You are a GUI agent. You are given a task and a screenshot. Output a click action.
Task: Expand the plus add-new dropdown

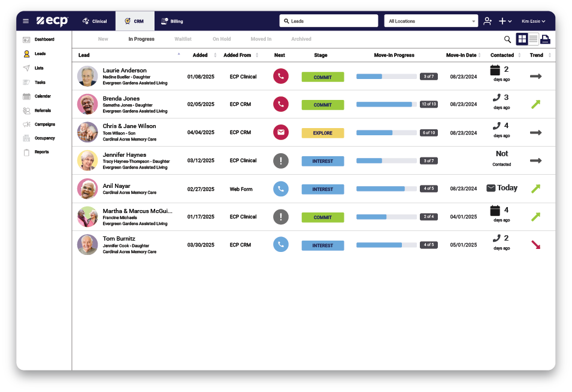point(506,21)
